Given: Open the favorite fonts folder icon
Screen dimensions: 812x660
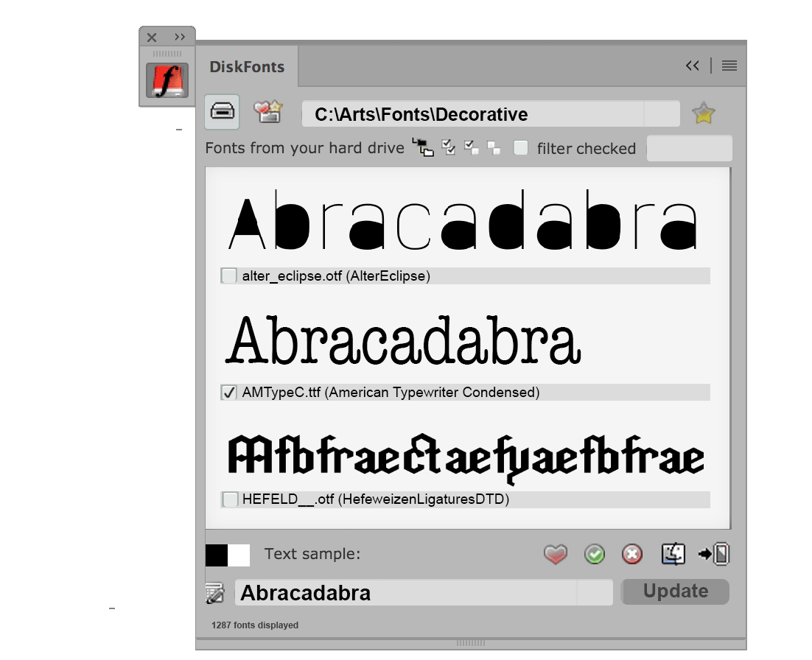Looking at the screenshot, I should coord(268,112).
